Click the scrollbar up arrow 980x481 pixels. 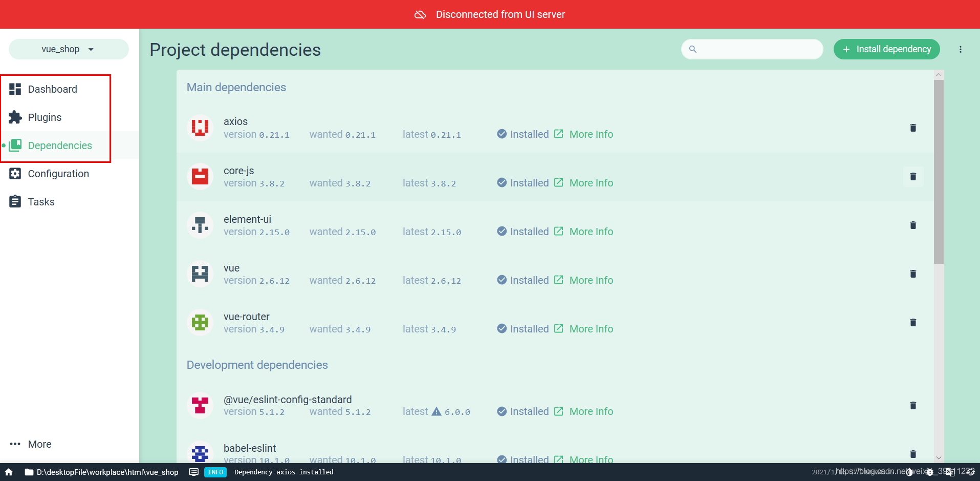tap(939, 75)
